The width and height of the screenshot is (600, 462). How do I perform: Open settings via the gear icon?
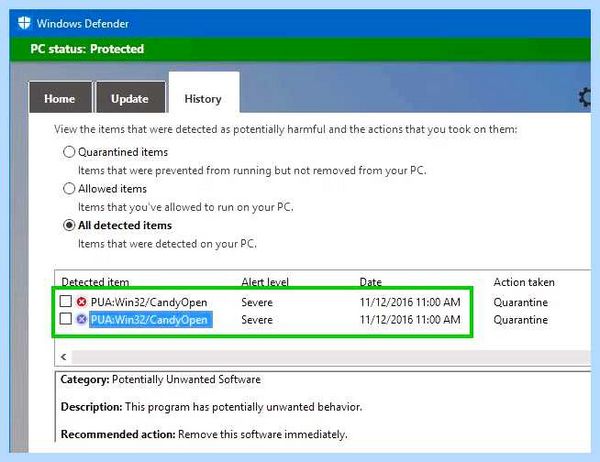(x=585, y=98)
